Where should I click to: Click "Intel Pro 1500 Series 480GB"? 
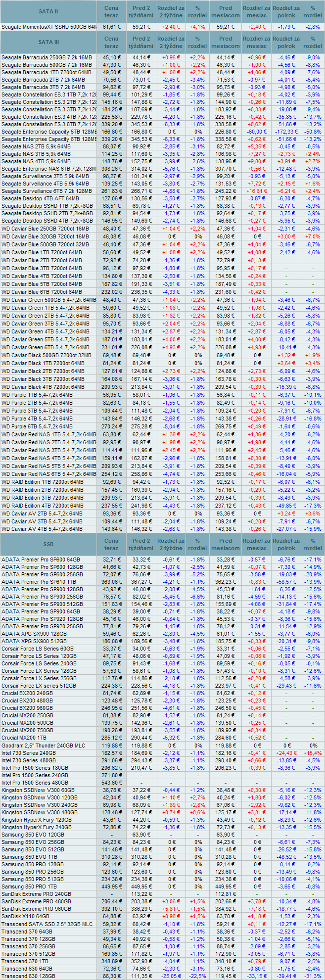coord(35,783)
